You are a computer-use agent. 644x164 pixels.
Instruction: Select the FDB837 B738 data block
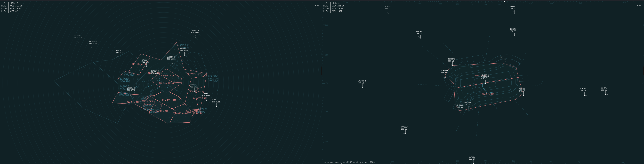(206, 95)
